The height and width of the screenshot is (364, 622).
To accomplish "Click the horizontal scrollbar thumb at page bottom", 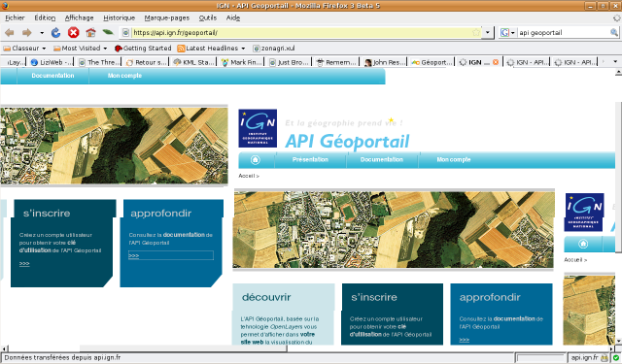I will point(183,348).
